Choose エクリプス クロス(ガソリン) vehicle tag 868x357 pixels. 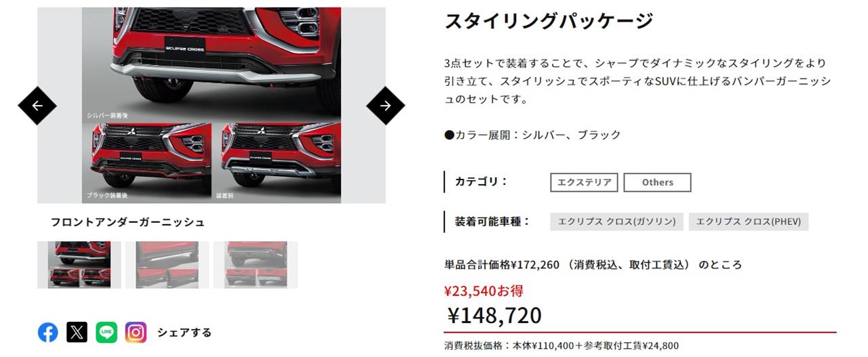point(616,222)
